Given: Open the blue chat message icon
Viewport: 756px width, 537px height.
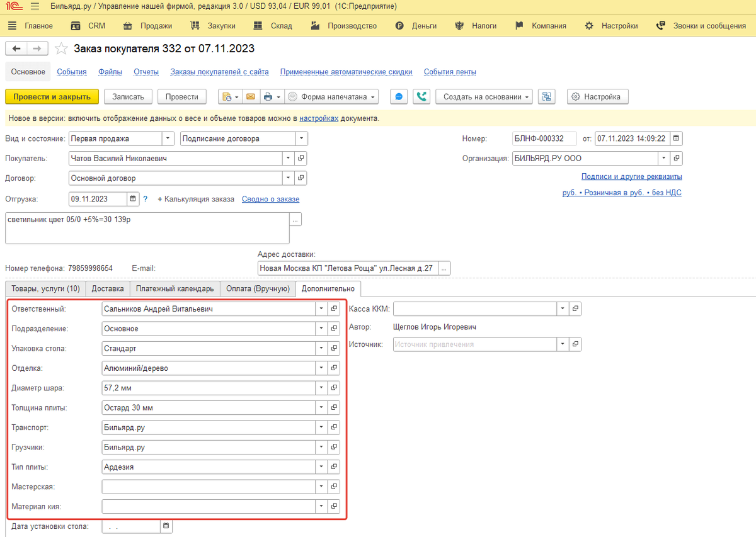Looking at the screenshot, I should [x=398, y=97].
